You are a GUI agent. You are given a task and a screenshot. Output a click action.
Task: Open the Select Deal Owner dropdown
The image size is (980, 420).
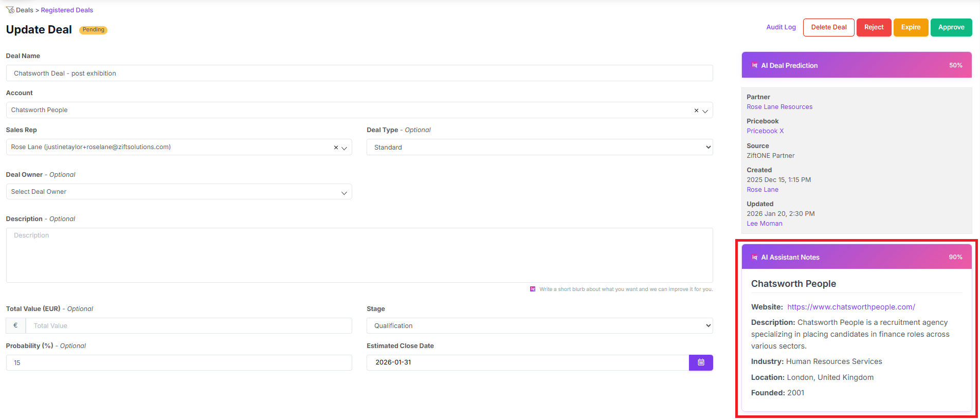178,192
